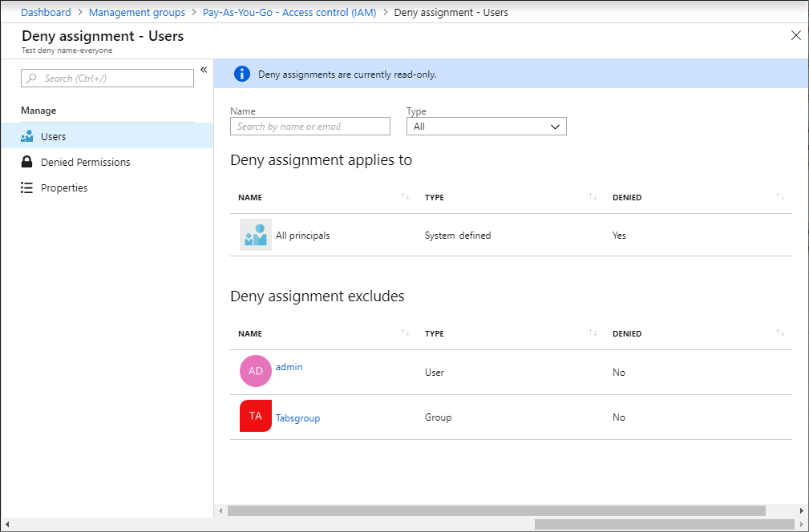Open the admin user link
This screenshot has width=809, height=532.
pos(289,367)
